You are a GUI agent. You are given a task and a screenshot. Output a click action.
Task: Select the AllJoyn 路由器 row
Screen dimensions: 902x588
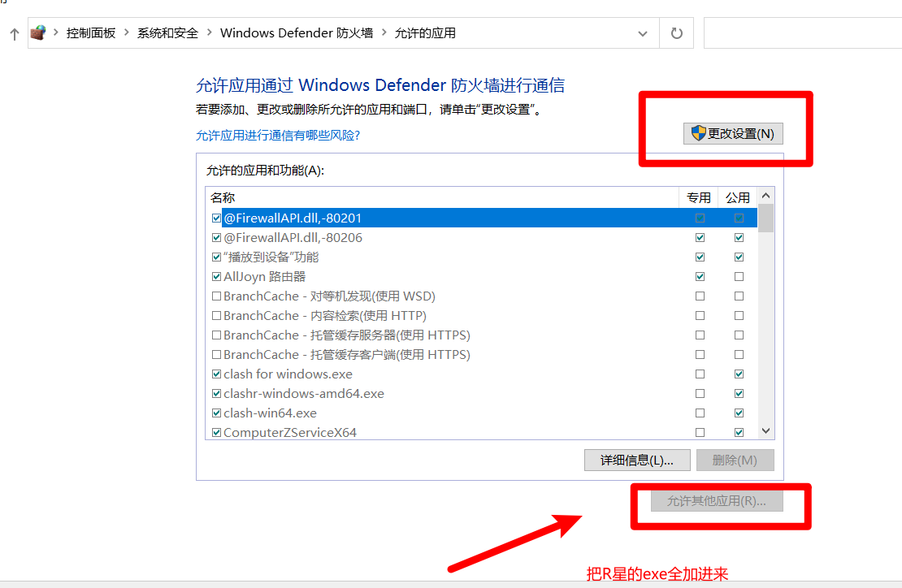482,276
